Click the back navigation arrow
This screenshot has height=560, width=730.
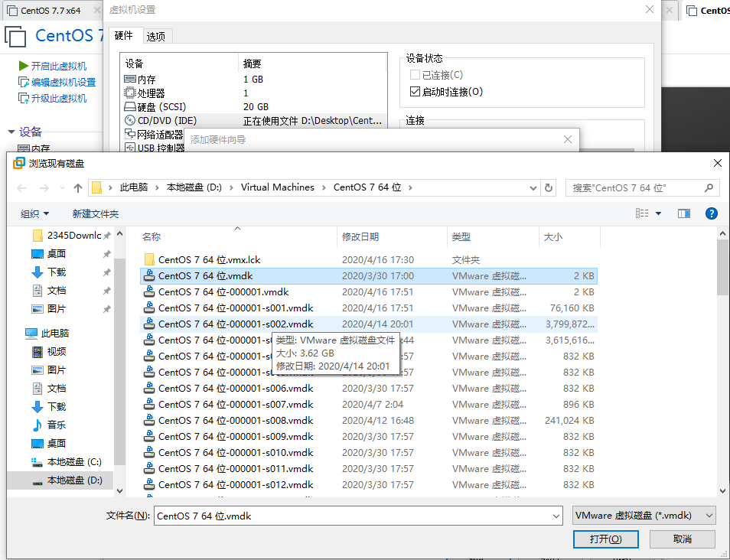coord(21,188)
